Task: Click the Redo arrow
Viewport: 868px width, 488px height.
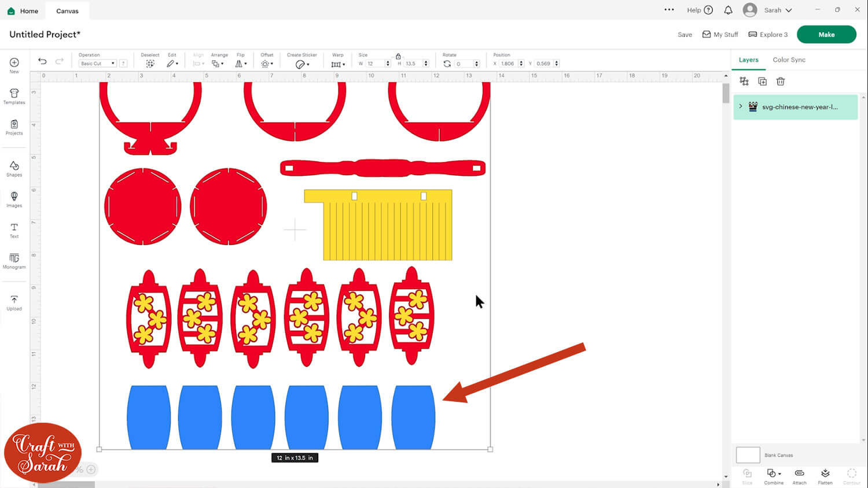Action: point(59,61)
